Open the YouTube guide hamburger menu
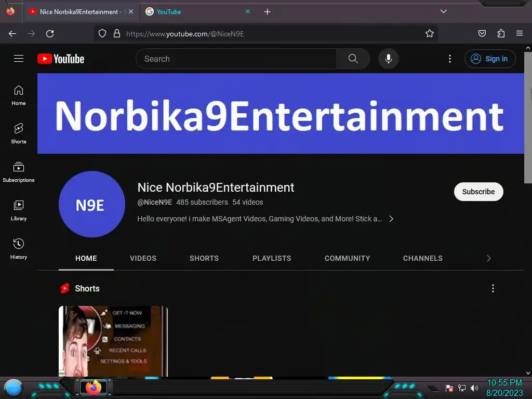This screenshot has width=532, height=399. [19, 59]
